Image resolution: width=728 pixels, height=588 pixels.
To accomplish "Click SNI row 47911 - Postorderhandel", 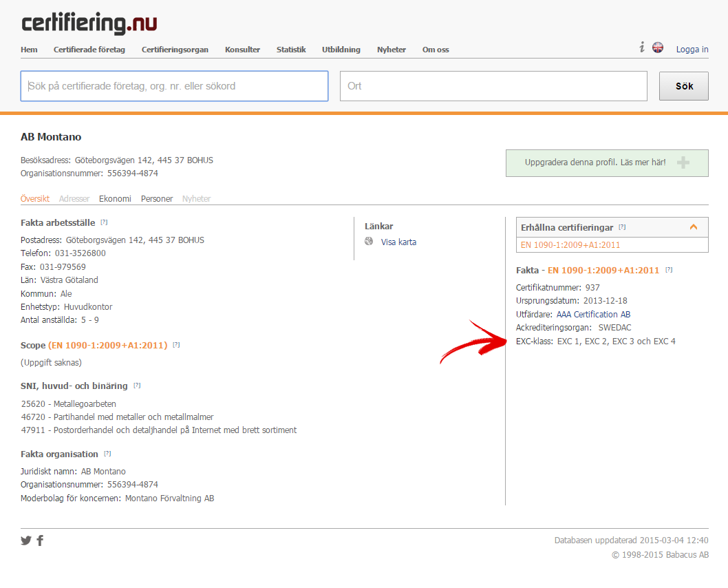I will (159, 430).
